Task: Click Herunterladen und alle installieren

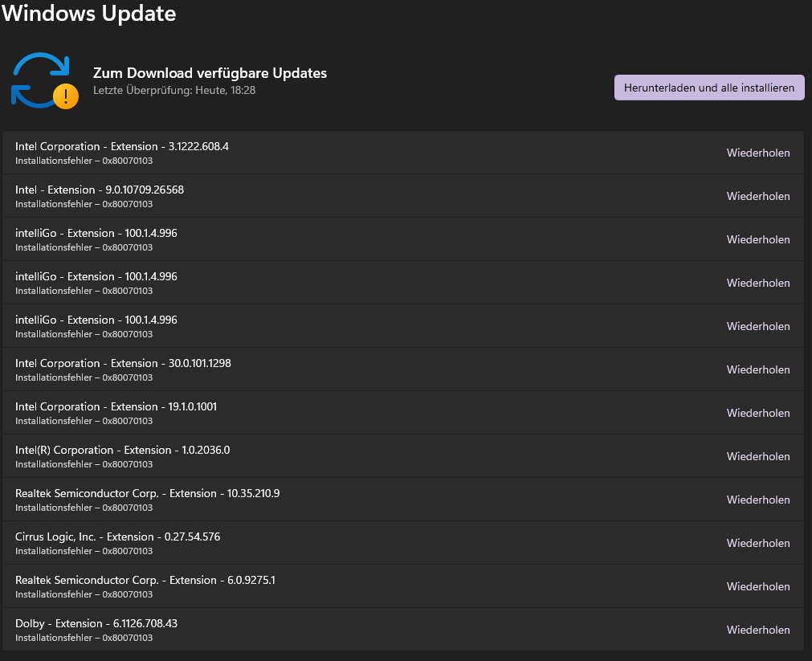Action: 709,88
